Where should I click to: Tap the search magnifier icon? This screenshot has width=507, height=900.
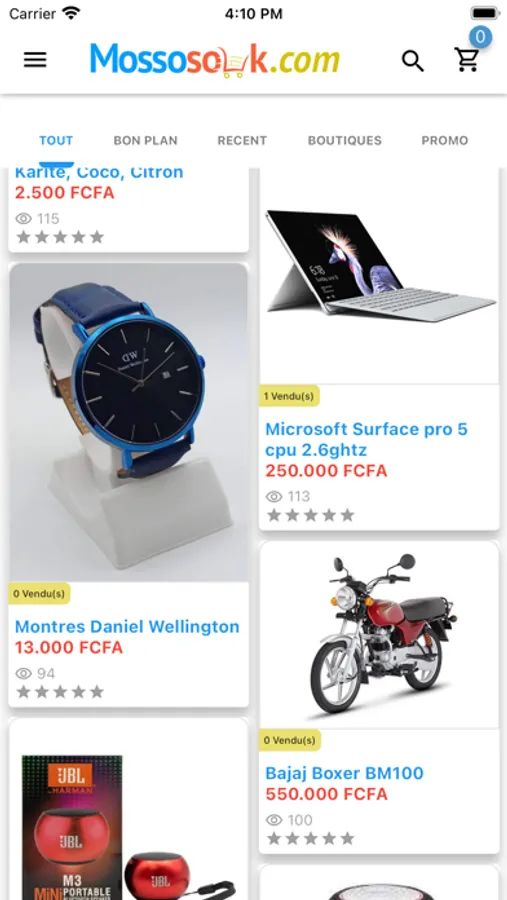412,60
